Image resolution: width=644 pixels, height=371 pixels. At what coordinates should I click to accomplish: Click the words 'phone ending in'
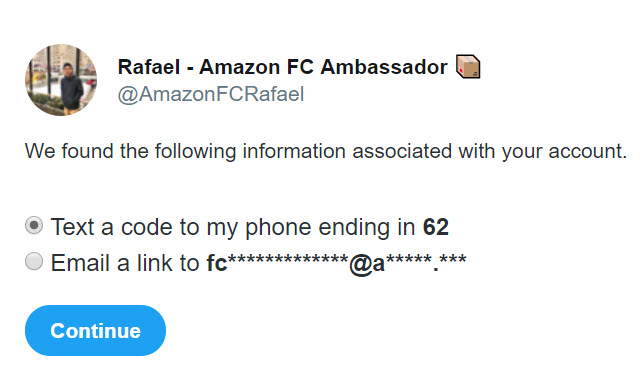(330, 227)
